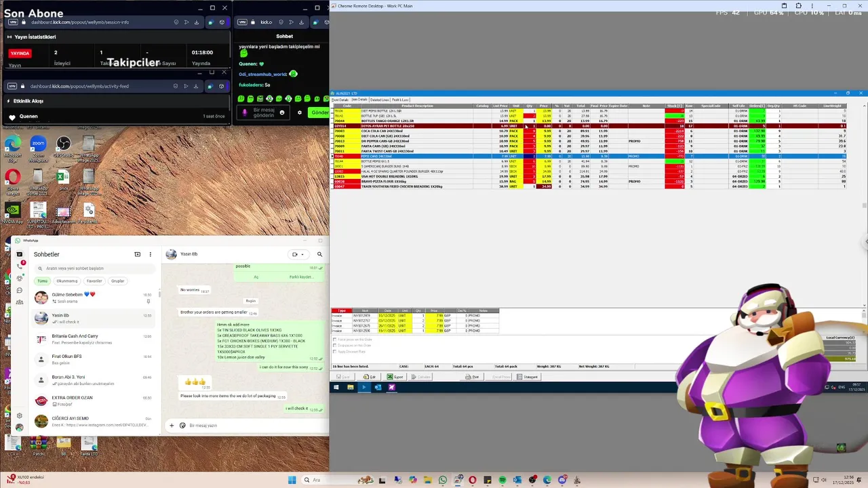Open Outlook on remote desktop taskbar
This screenshot has width=868, height=488.
(x=378, y=387)
